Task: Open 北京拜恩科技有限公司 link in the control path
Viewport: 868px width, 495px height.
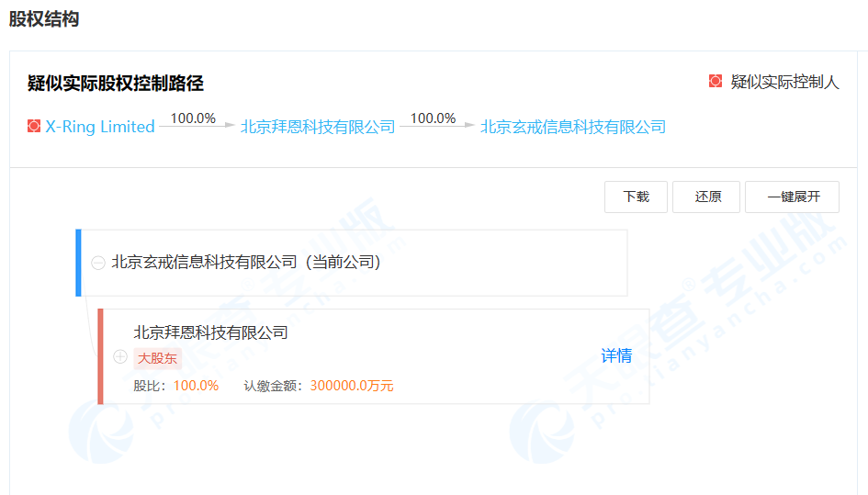Action: [318, 127]
